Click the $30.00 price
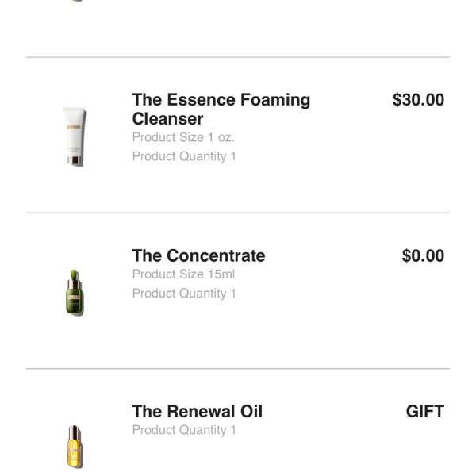Image resolution: width=476 pixels, height=476 pixels. click(418, 100)
